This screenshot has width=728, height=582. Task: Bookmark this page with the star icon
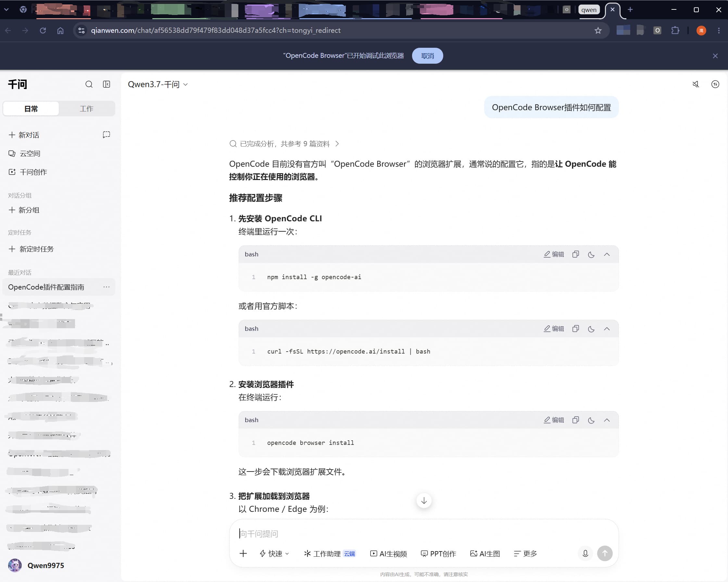click(598, 31)
